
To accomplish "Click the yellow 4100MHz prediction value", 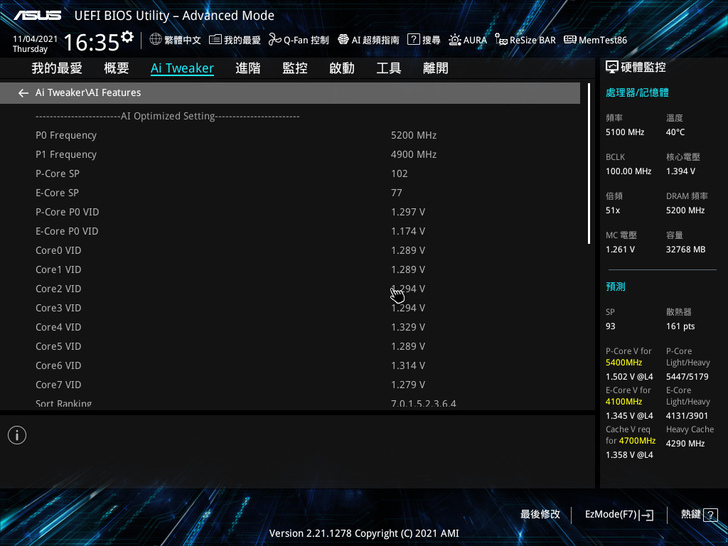I will click(x=624, y=402).
